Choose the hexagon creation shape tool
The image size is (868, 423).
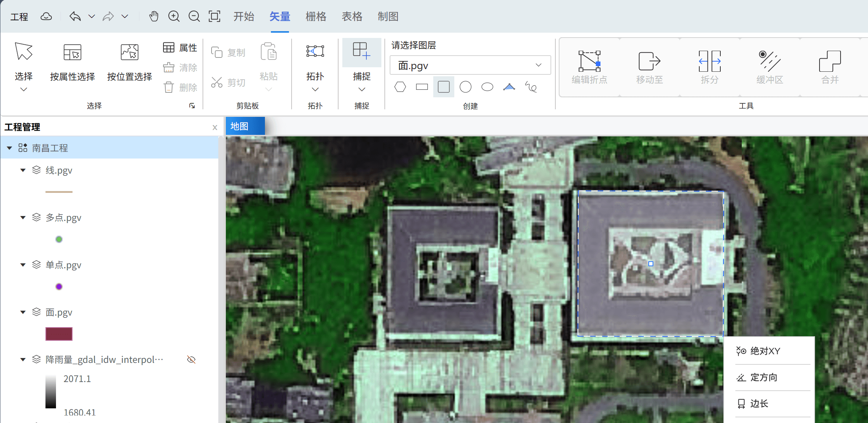tap(400, 86)
